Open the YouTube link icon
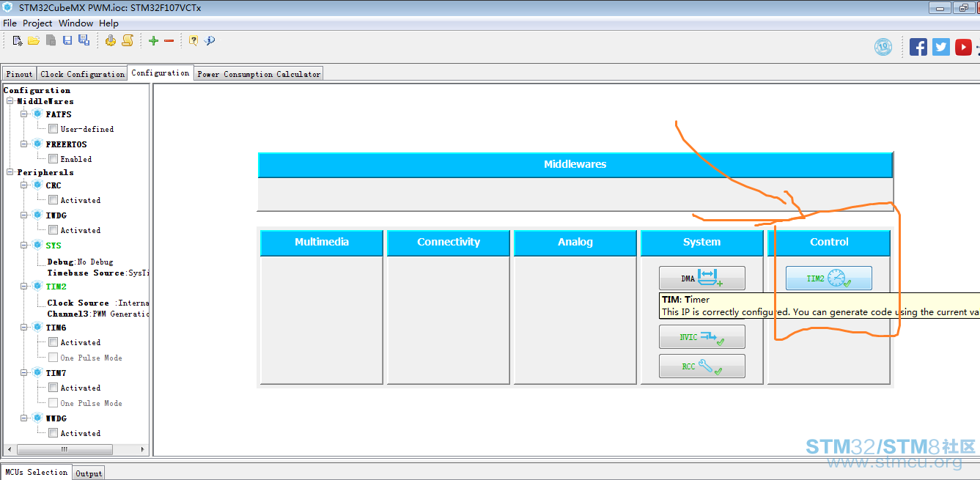 963,47
